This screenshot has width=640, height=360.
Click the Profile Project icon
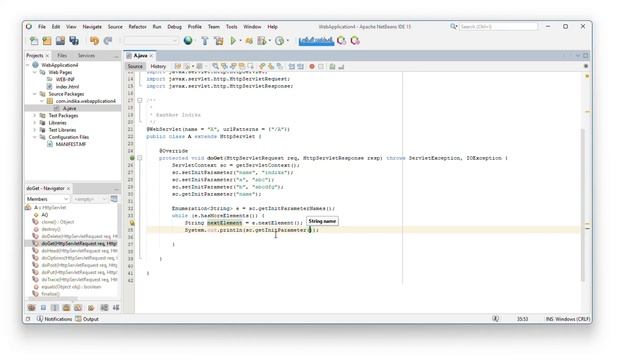click(x=262, y=40)
